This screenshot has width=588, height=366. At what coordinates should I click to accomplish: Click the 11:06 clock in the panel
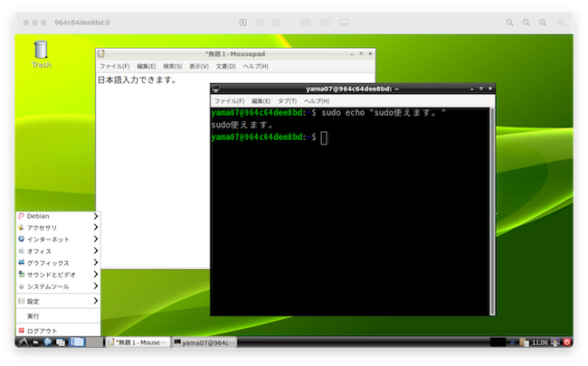(540, 343)
